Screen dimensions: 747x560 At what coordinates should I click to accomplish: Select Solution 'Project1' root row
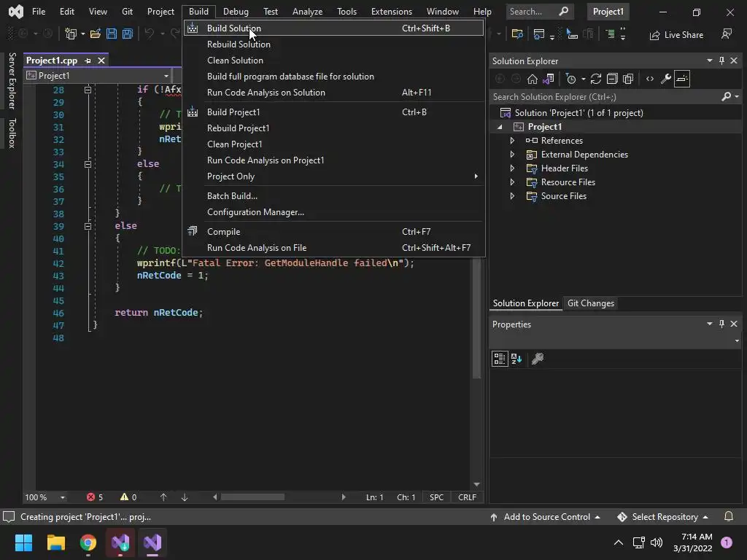coord(616,113)
